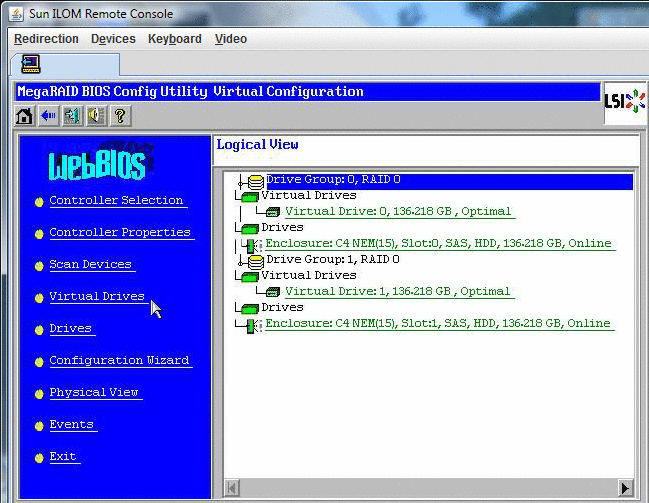Click the LSI logo

click(x=625, y=101)
